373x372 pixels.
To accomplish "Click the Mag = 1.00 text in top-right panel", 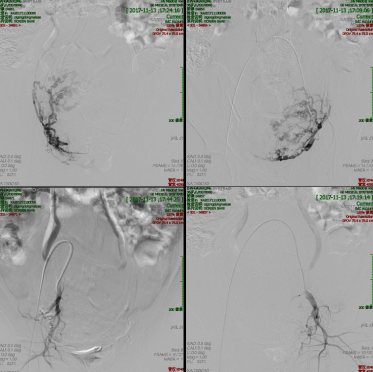I will (198, 170).
